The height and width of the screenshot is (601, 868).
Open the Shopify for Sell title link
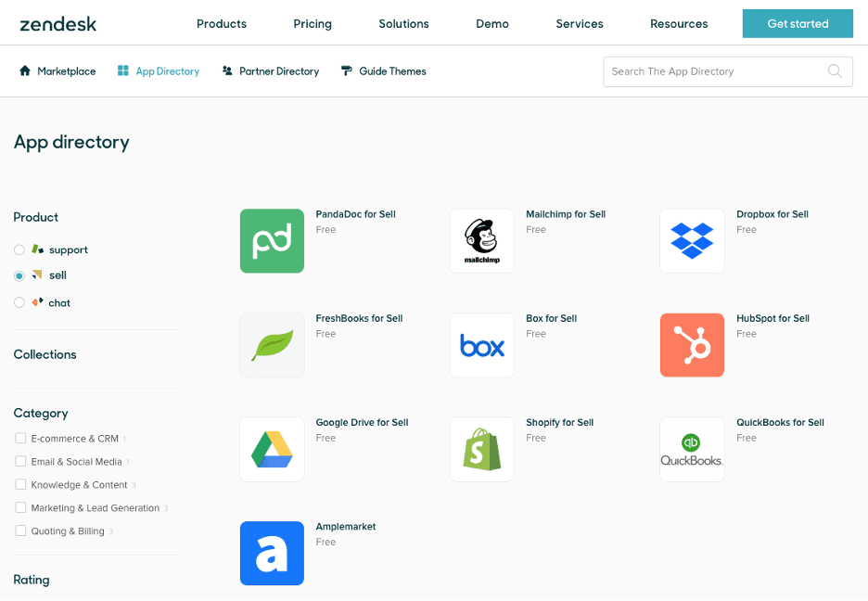tap(560, 422)
